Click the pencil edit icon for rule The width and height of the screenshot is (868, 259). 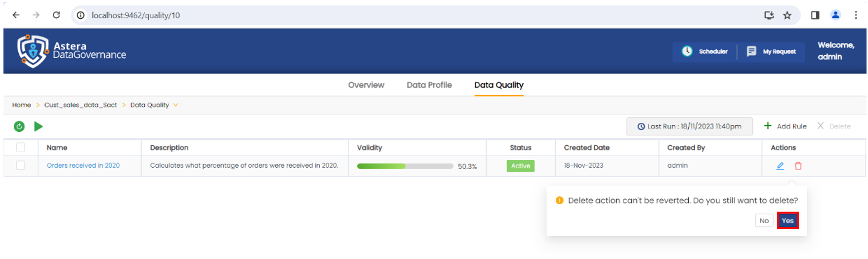click(x=780, y=166)
